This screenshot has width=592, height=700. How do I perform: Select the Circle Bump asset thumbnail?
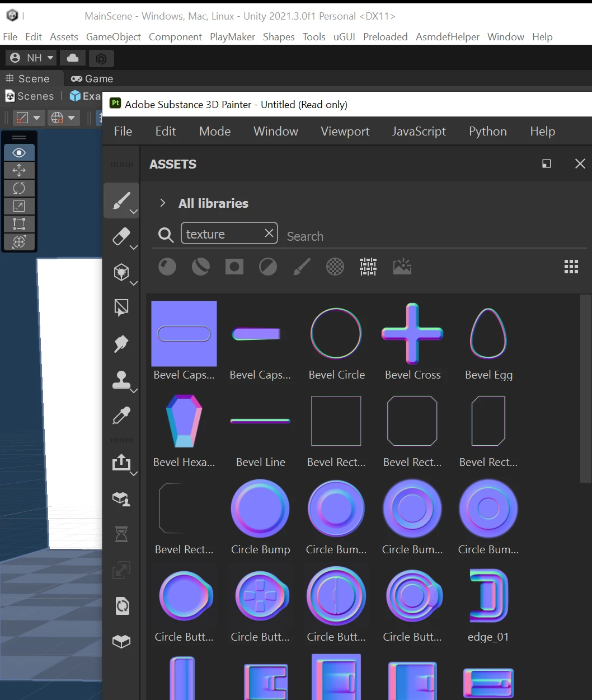point(260,508)
